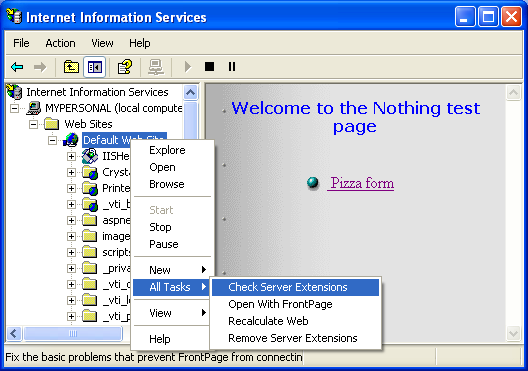Select Check Server Extensions
528x371 pixels.
(x=295, y=287)
